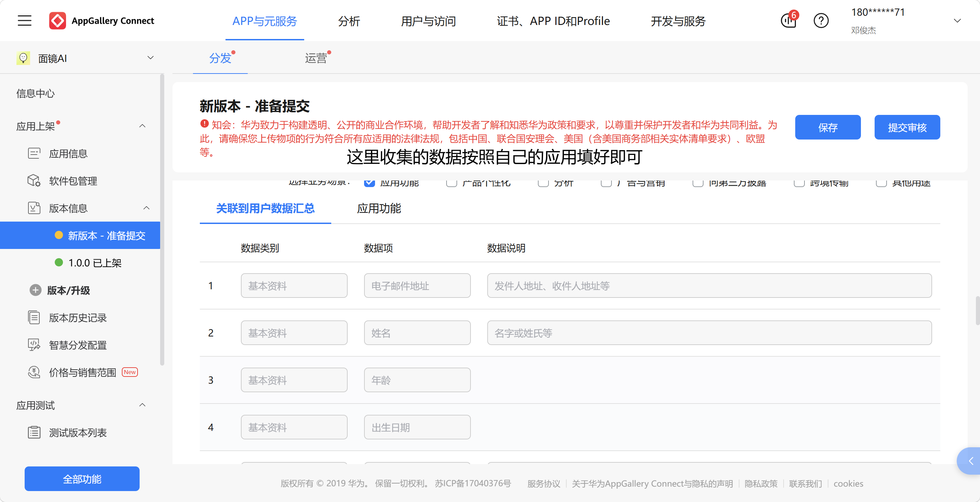Open the hamburger menu
Image resolution: width=980 pixels, height=502 pixels.
(25, 21)
